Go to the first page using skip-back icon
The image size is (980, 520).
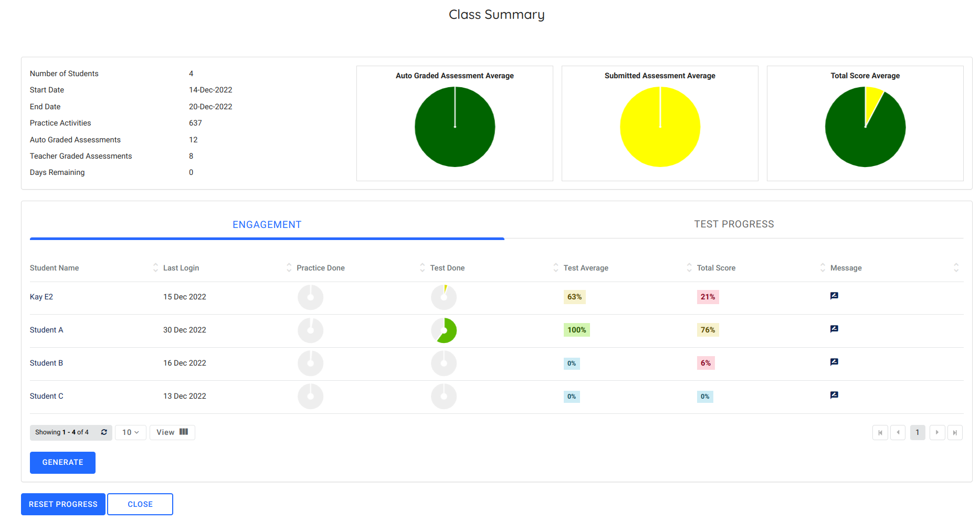pyautogui.click(x=880, y=432)
